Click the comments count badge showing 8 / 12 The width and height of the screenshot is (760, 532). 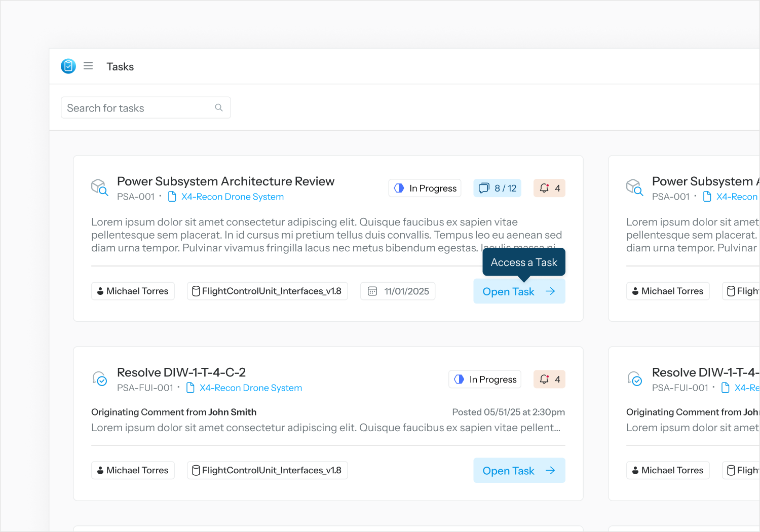497,188
